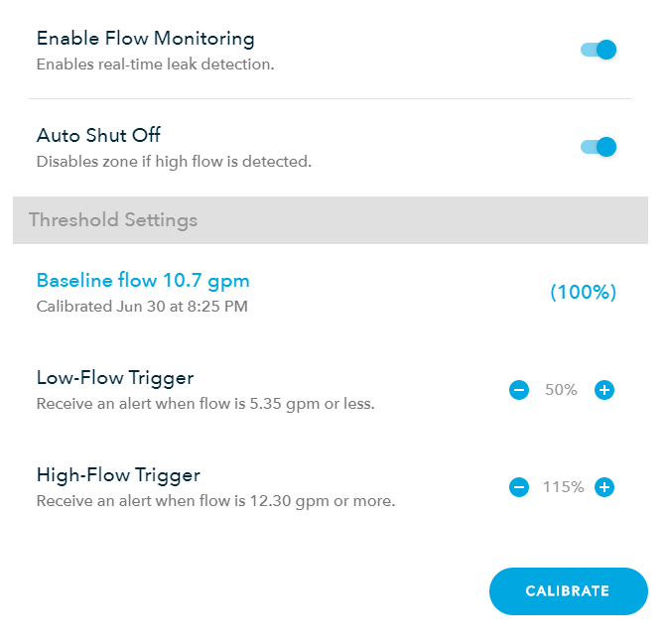Screen dimensions: 669x644
Task: Open the Baseline flow 10.7 gpm link
Action: [x=143, y=281]
